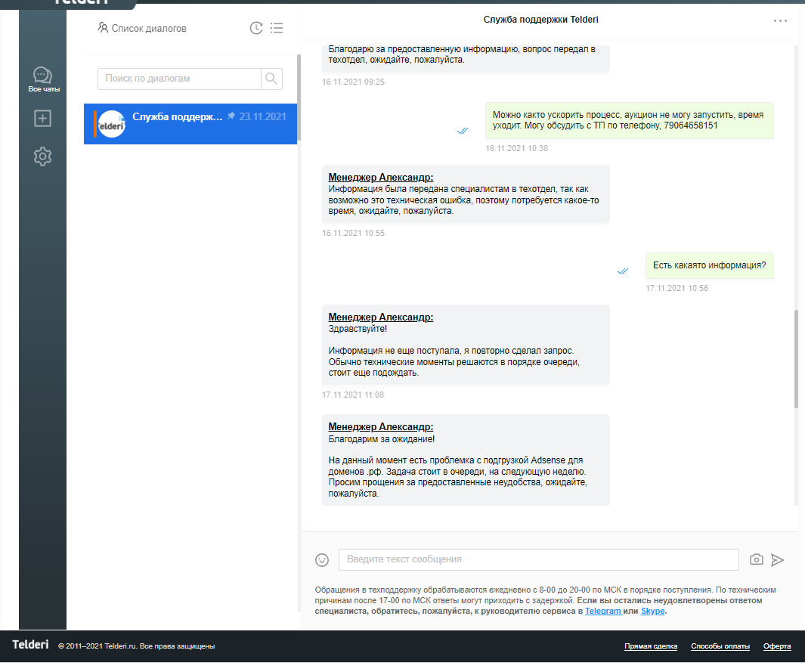
Task: Click the Telderi footer logo
Action: pyautogui.click(x=30, y=645)
